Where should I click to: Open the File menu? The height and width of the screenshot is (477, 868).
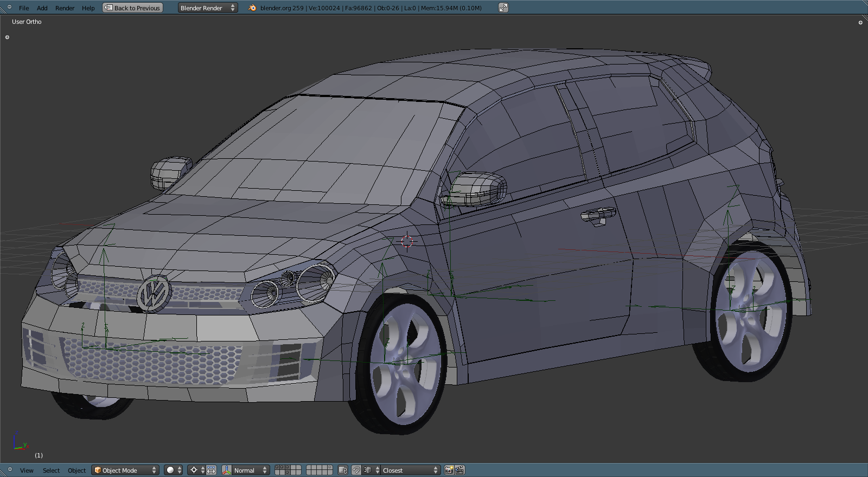(x=24, y=8)
